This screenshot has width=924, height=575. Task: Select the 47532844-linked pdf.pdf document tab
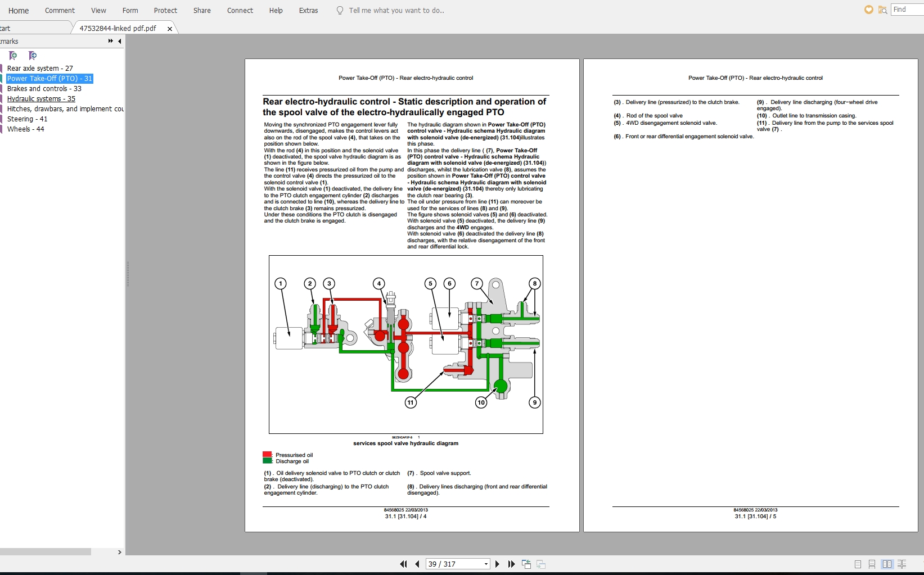118,28
